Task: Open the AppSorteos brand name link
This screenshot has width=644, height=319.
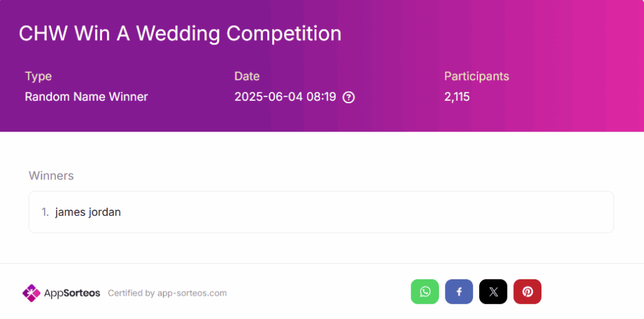Action: tap(72, 293)
